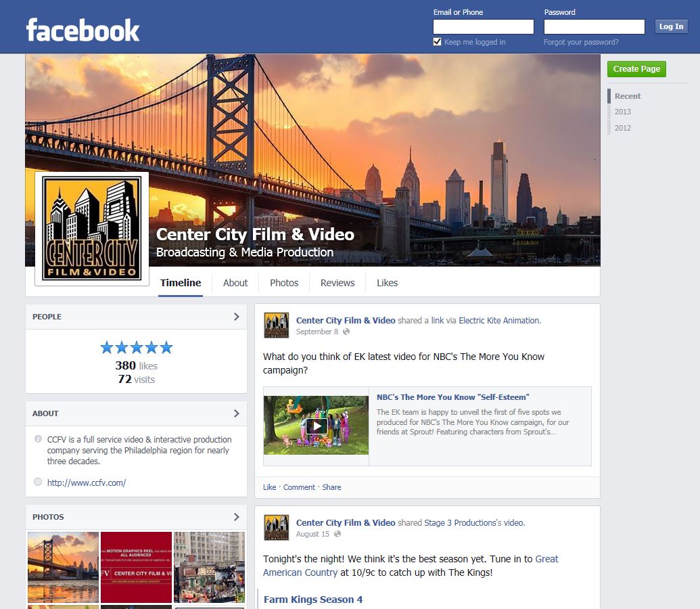Click page name in September 8 post header

[346, 320]
